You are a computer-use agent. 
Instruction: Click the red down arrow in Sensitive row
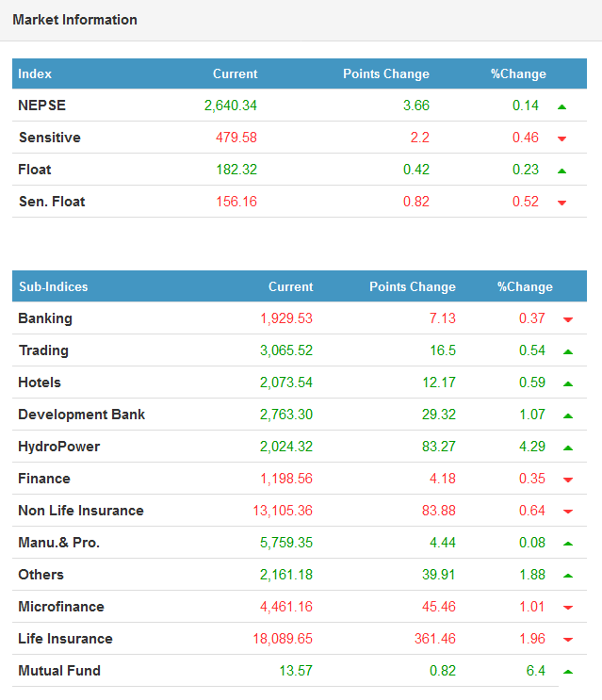coord(561,138)
